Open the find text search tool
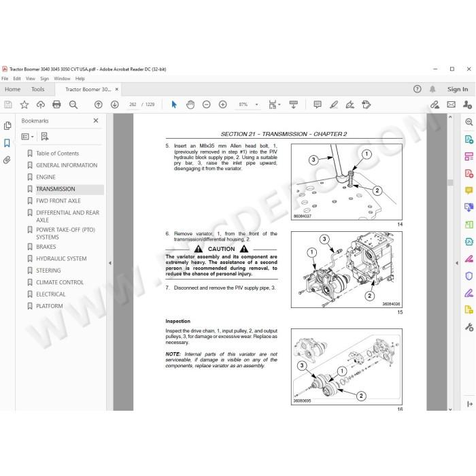 (73, 105)
